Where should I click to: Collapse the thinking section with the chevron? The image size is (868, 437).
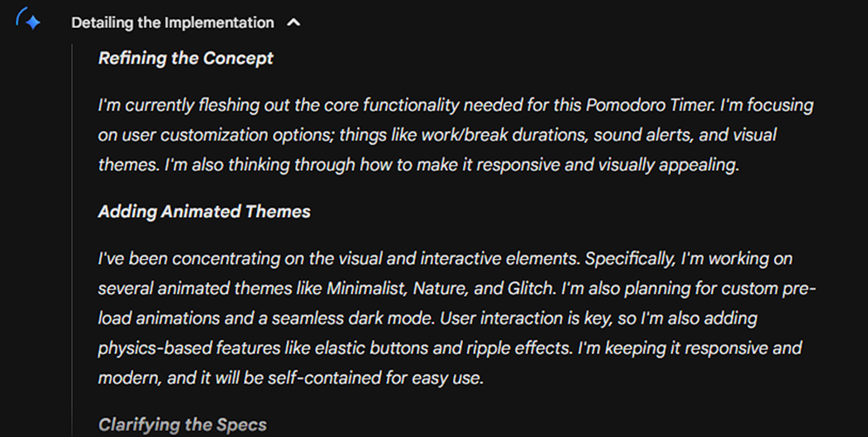[x=294, y=23]
